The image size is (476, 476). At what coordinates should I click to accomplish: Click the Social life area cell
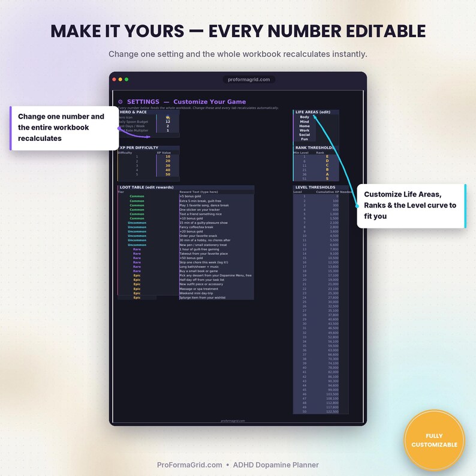pyautogui.click(x=305, y=135)
